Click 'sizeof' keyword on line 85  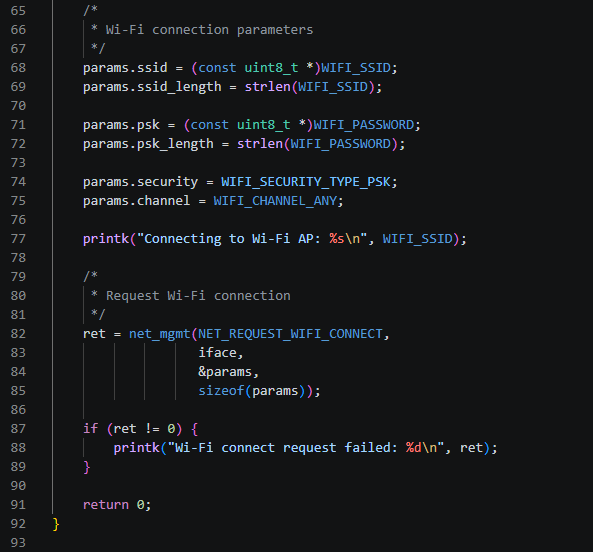click(x=221, y=391)
